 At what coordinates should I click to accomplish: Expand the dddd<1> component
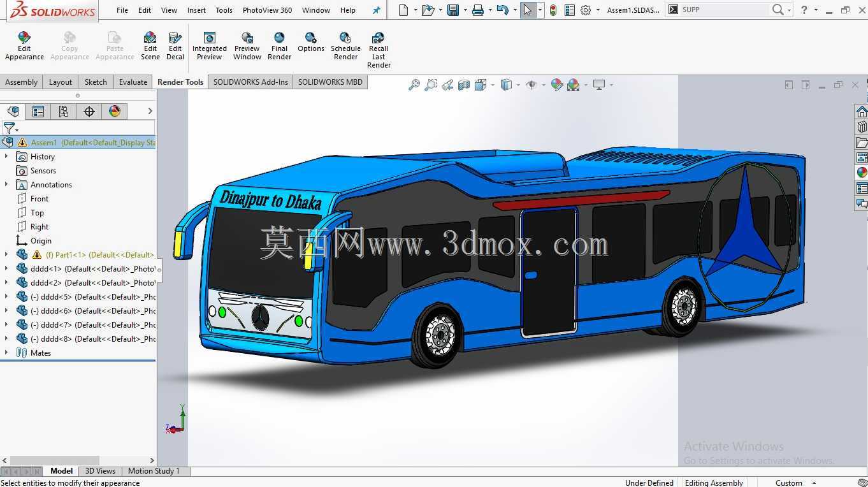click(6, 268)
